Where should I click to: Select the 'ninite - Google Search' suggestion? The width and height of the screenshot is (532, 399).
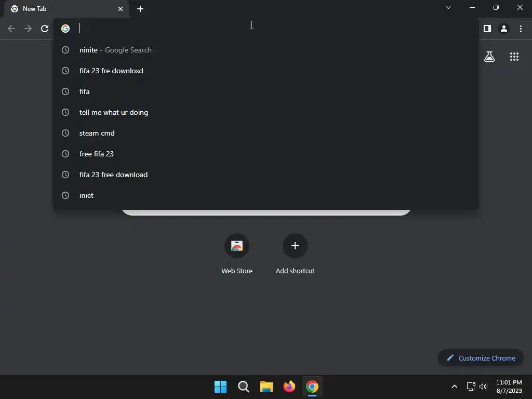(266, 50)
